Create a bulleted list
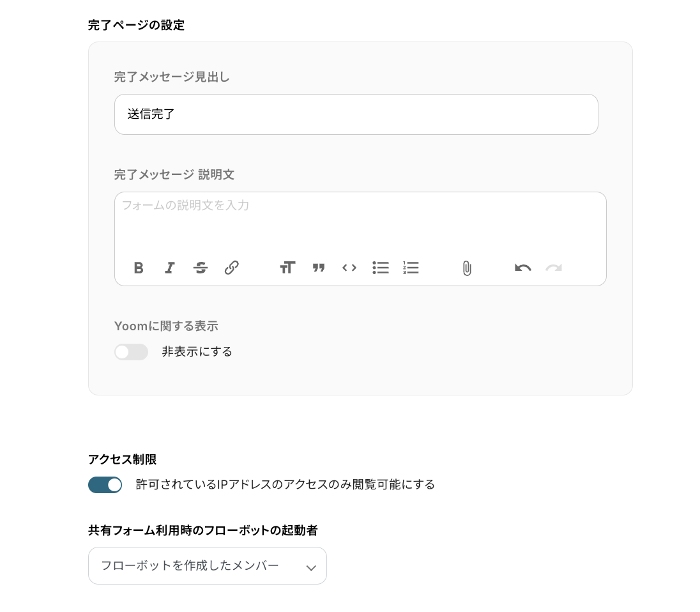This screenshot has height=612, width=700. 381,268
